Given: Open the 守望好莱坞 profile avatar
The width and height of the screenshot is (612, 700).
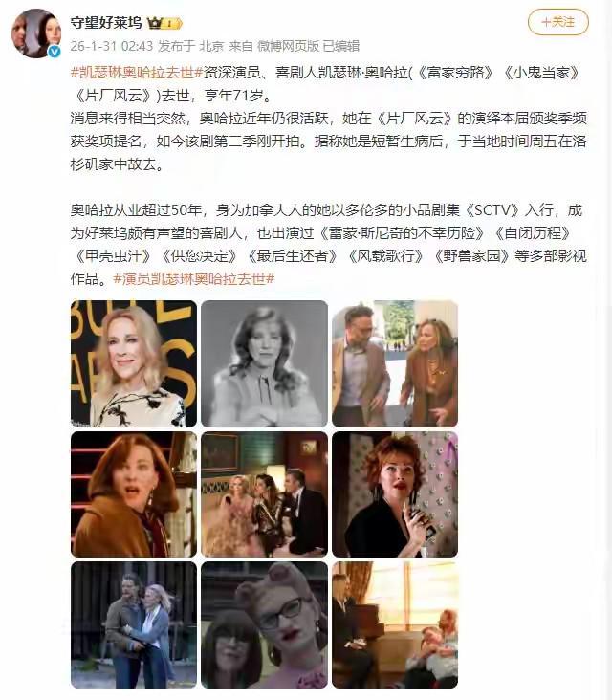Looking at the screenshot, I should tap(35, 33).
